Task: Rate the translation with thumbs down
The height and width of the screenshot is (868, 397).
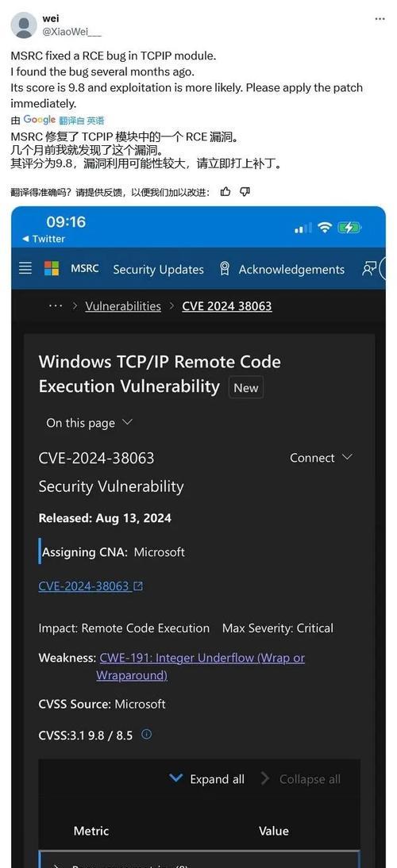Action: [x=245, y=191]
